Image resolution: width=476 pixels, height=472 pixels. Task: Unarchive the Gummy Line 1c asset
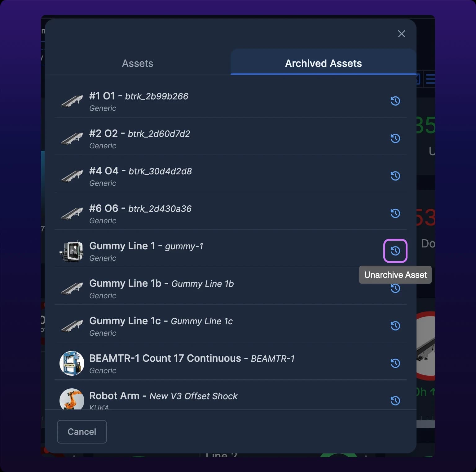point(395,326)
